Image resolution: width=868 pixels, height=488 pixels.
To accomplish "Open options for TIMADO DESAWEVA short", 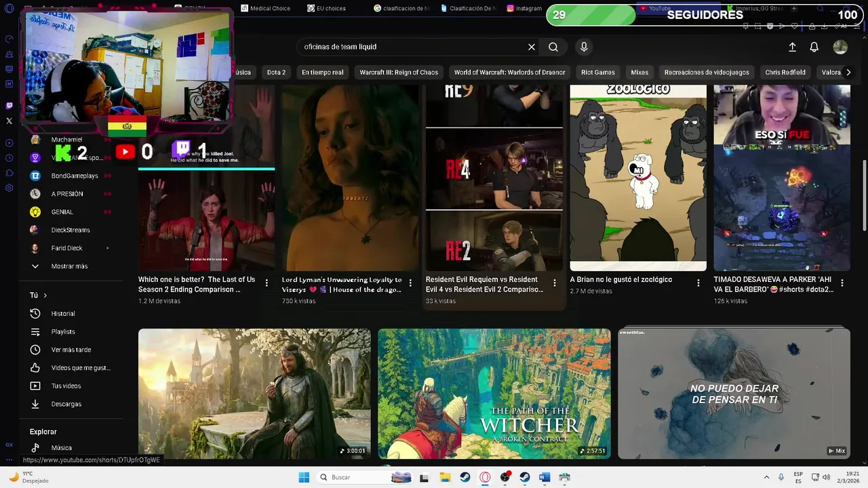I will coord(842,283).
